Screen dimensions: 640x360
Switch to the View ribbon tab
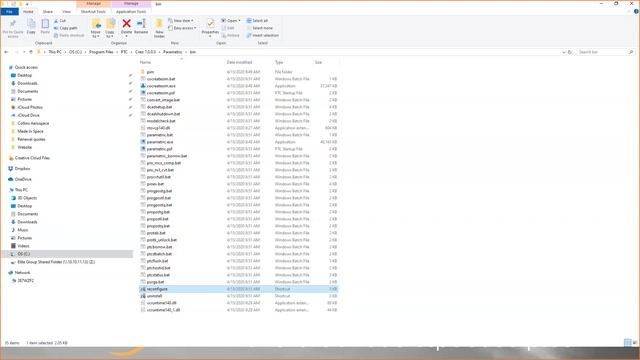pyautogui.click(x=66, y=11)
